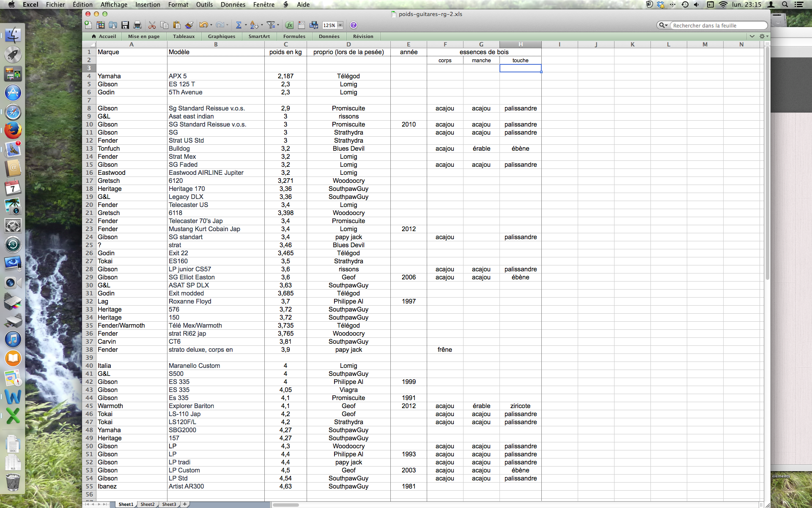Image resolution: width=812 pixels, height=508 pixels.
Task: Click the vertical scrollbar thumb on the right
Action: 767,163
